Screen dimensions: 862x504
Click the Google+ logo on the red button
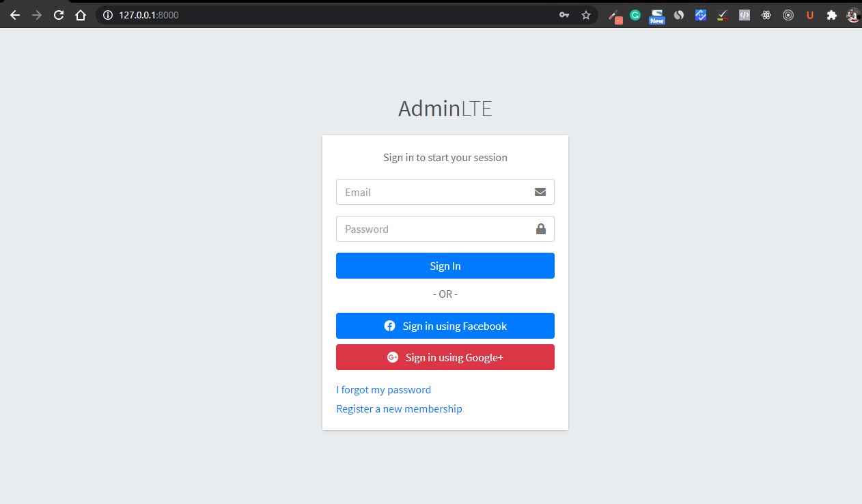(392, 357)
